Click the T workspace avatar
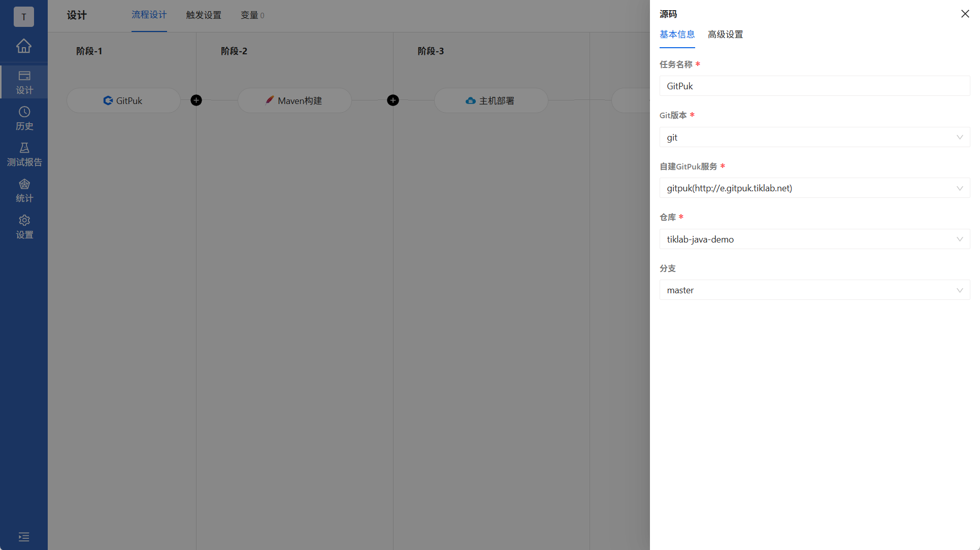This screenshot has width=980, height=550. coord(24,17)
